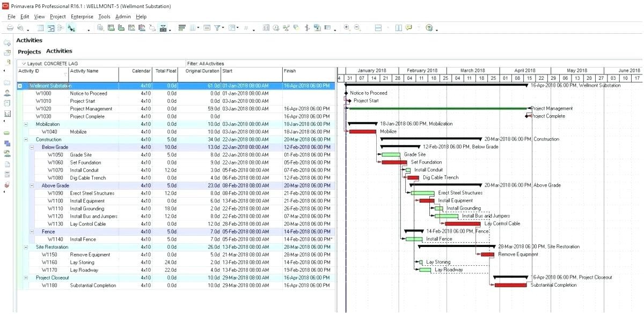Open the Help question mark icon

tap(429, 28)
